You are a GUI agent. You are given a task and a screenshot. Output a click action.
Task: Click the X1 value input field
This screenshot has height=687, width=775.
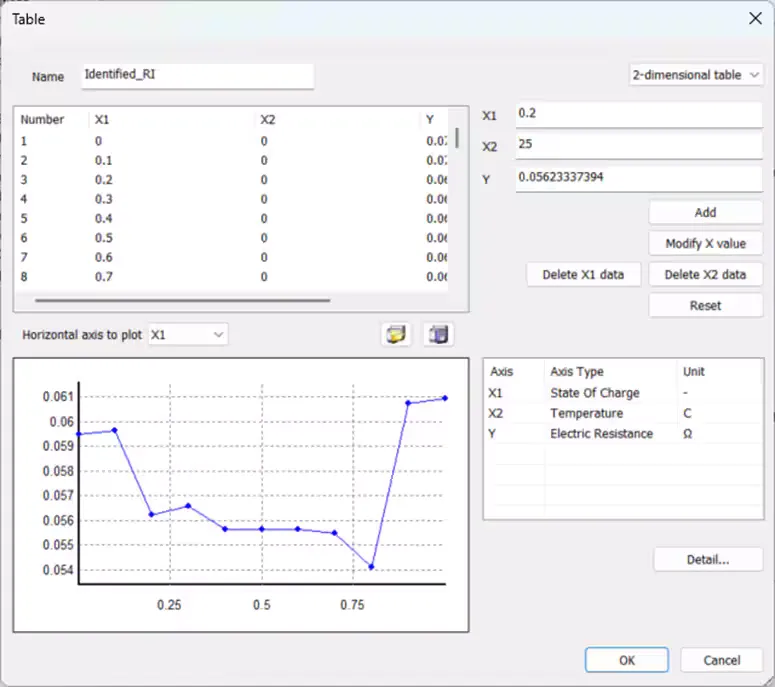[638, 115]
